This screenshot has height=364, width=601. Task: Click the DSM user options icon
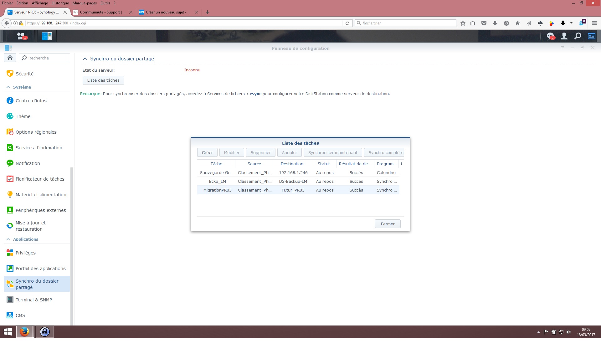tap(564, 36)
